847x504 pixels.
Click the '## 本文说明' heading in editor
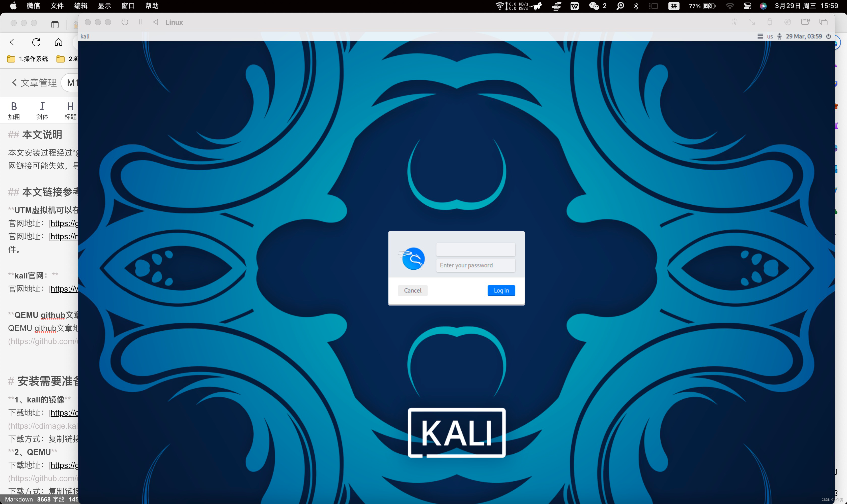coord(35,135)
